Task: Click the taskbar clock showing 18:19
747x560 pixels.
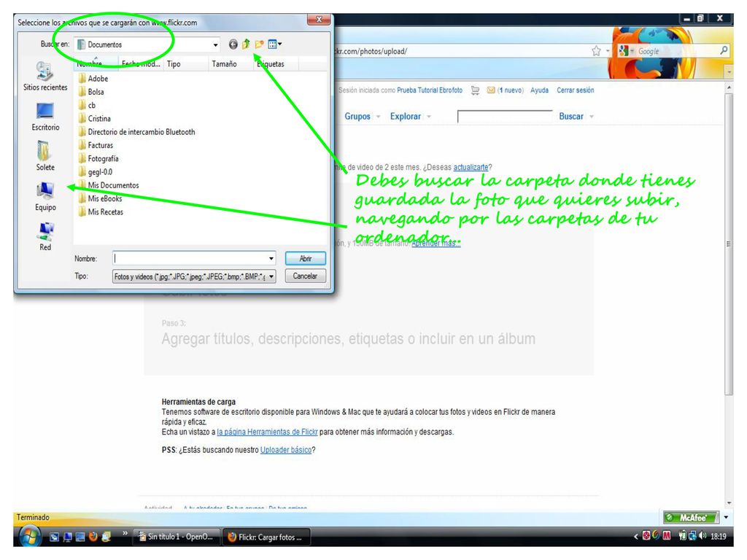Action: (x=719, y=537)
